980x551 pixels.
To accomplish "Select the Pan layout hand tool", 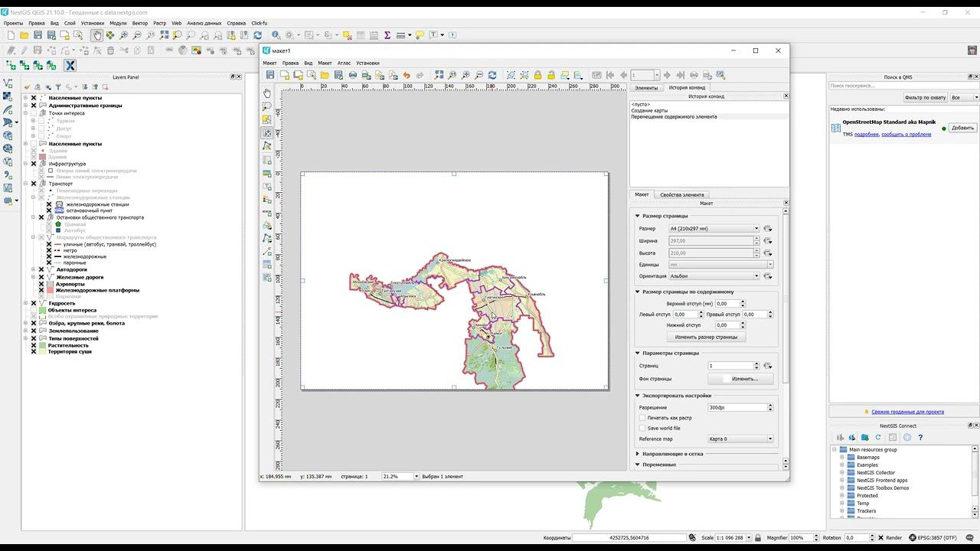I will [x=267, y=93].
